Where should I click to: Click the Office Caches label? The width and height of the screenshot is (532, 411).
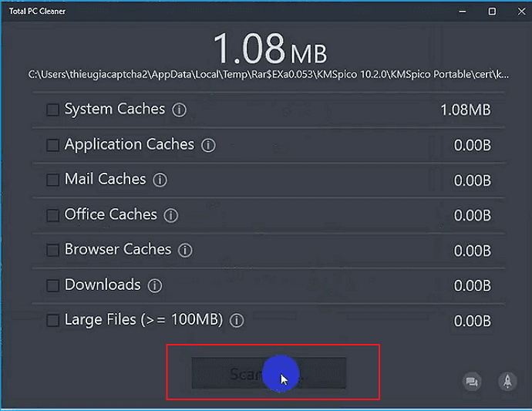[110, 214]
